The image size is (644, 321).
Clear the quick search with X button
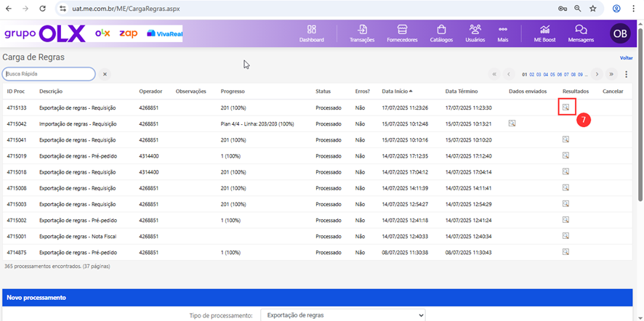click(x=105, y=74)
